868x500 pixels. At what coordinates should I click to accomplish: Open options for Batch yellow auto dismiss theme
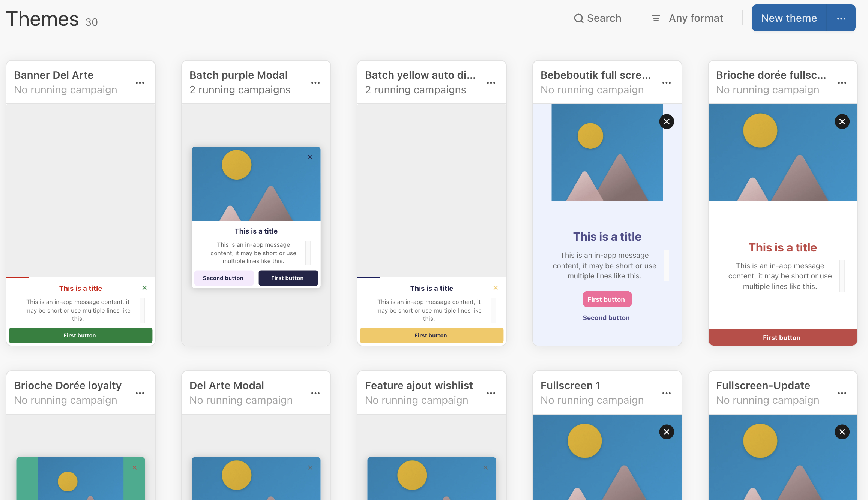point(491,83)
